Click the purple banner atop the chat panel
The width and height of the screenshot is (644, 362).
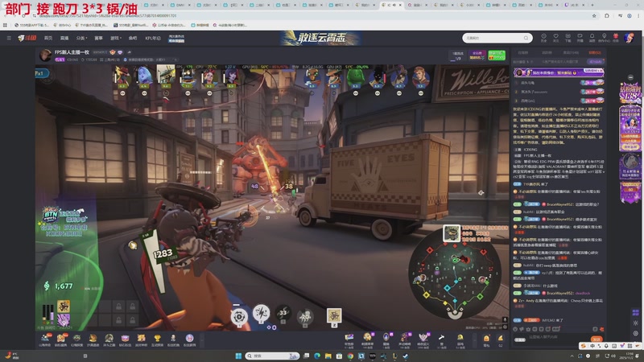[x=558, y=72]
